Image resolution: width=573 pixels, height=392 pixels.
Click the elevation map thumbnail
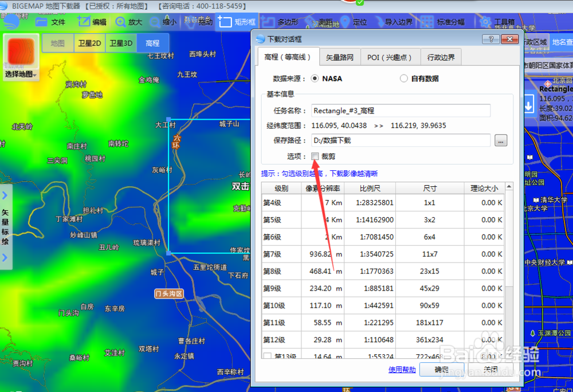(x=21, y=52)
